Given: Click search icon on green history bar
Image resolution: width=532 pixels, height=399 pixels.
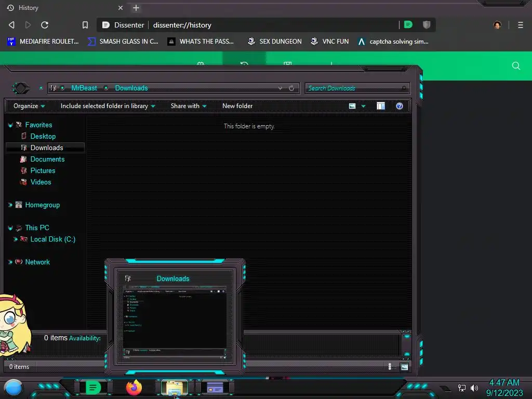Looking at the screenshot, I should point(516,66).
